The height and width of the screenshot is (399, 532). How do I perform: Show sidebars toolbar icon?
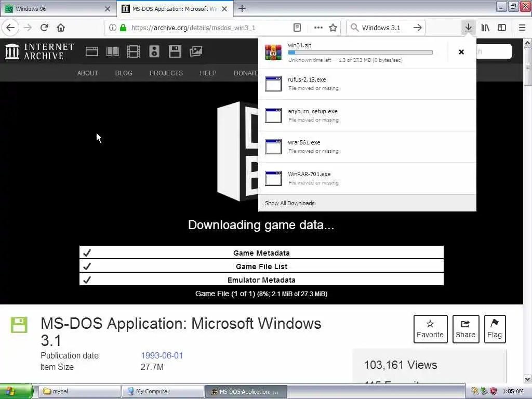502,28
